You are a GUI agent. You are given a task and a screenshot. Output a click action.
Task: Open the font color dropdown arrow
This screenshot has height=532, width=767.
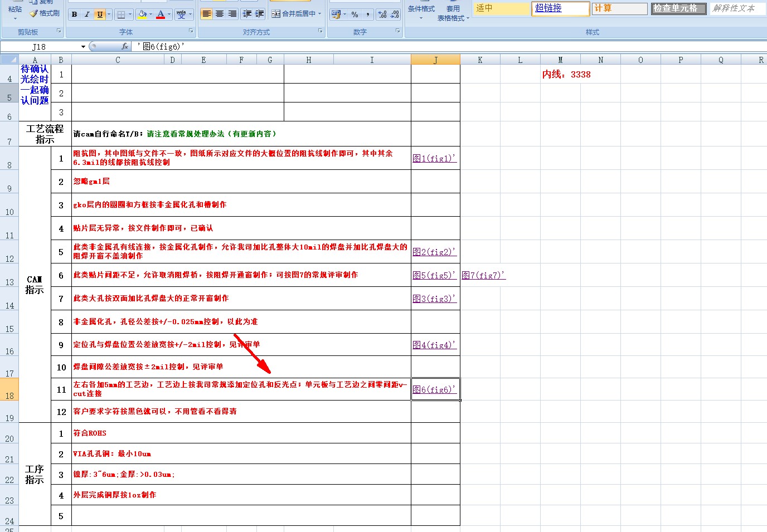(x=169, y=14)
